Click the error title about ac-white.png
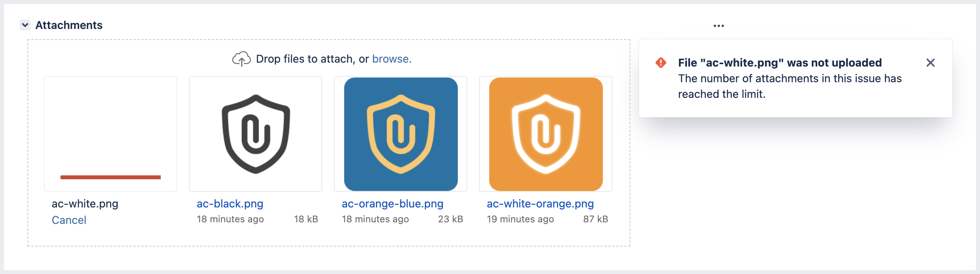Image resolution: width=980 pixels, height=274 pixels. (780, 63)
